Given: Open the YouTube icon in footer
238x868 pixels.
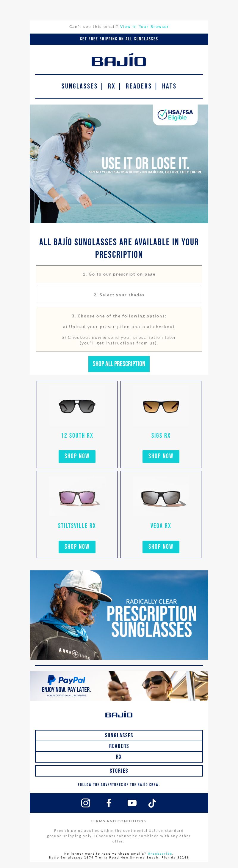Looking at the screenshot, I should tap(132, 803).
